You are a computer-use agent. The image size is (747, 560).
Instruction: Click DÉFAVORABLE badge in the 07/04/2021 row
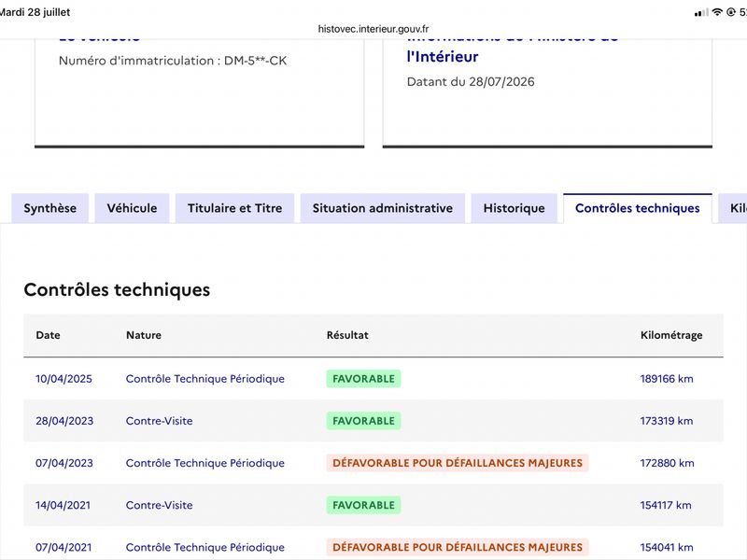click(458, 547)
